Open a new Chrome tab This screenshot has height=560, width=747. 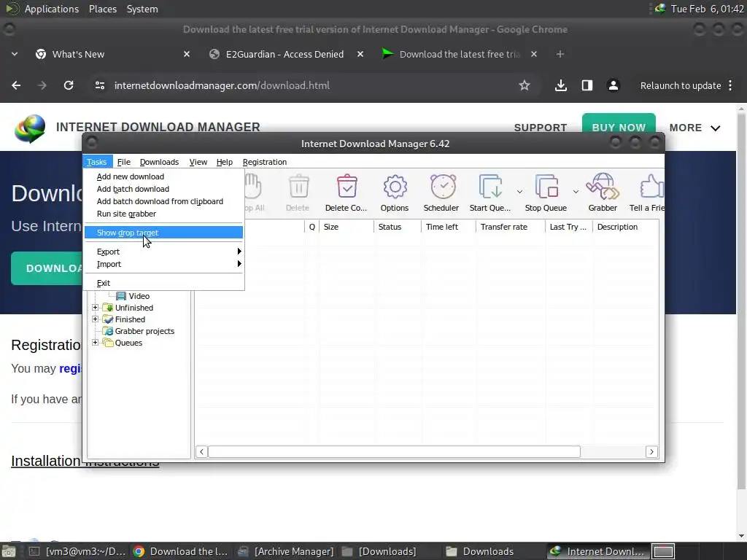pyautogui.click(x=560, y=54)
